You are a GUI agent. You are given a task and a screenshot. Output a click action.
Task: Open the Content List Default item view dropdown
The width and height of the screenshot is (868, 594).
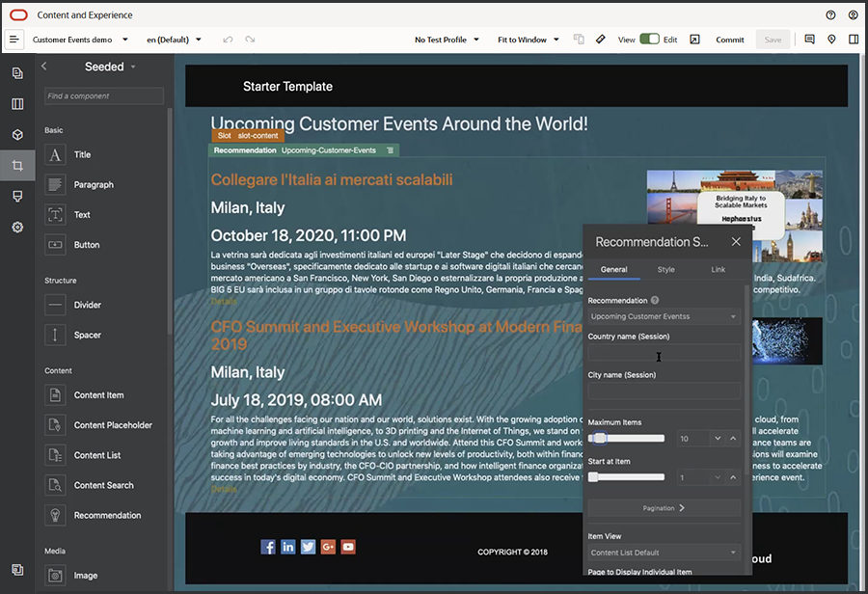click(x=664, y=553)
